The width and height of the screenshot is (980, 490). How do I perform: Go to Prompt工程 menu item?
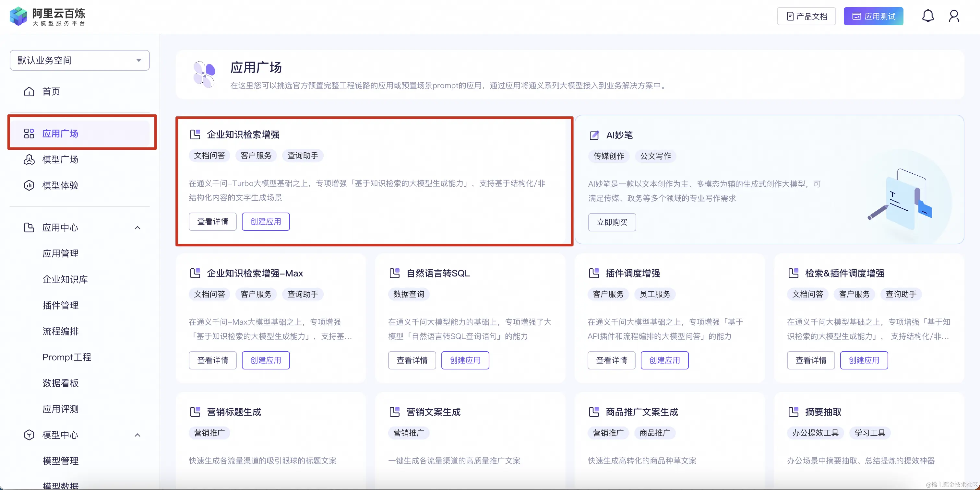[x=66, y=357]
